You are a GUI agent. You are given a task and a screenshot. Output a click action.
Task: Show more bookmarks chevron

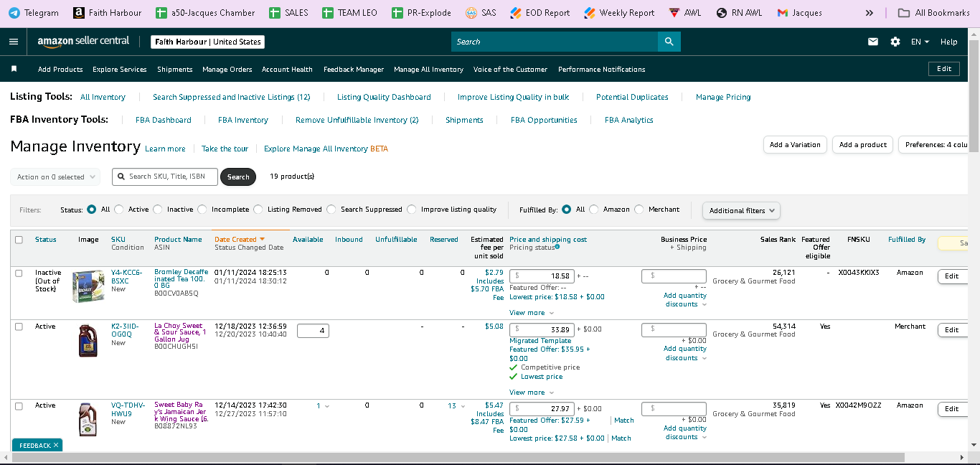870,13
